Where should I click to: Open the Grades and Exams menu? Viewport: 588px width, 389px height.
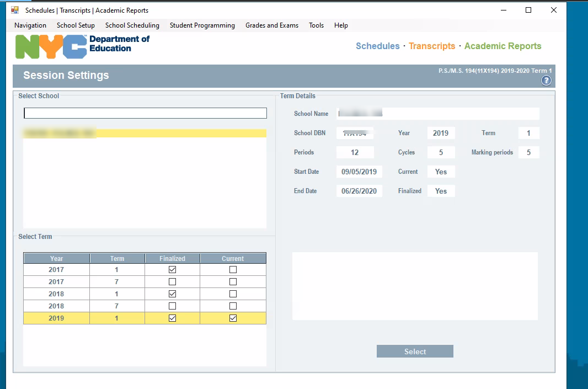pyautogui.click(x=272, y=25)
